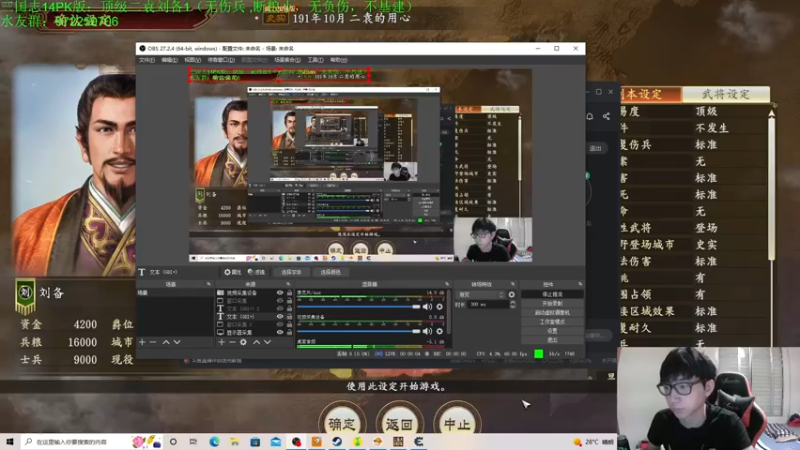Pop out the 混音器 mixer dock

pyautogui.click(x=447, y=284)
